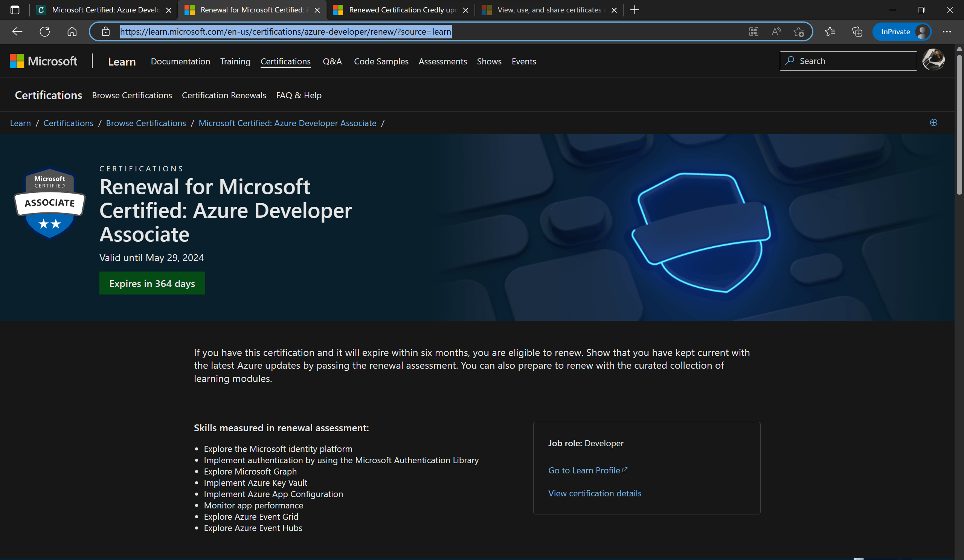The height and width of the screenshot is (560, 964).
Task: Click Microsoft Certified: Azure Developer Associate breadcrumb
Action: coord(287,123)
